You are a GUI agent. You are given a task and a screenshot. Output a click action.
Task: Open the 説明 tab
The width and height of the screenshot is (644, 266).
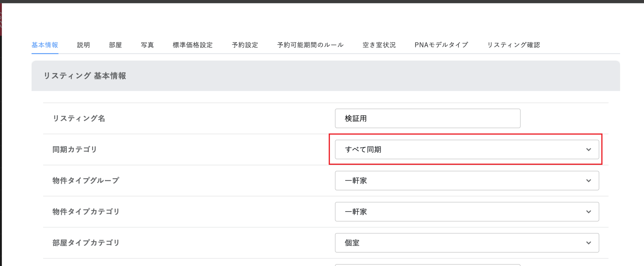click(x=84, y=45)
